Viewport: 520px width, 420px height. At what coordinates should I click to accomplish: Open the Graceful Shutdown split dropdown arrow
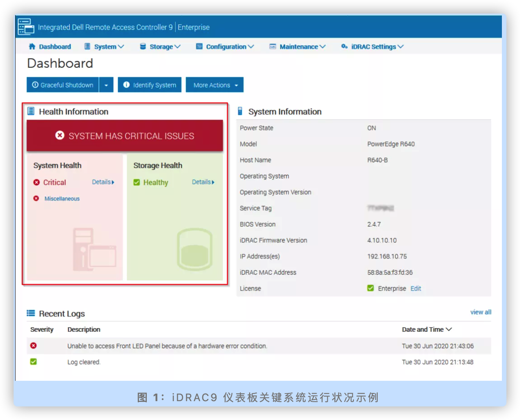(x=106, y=85)
